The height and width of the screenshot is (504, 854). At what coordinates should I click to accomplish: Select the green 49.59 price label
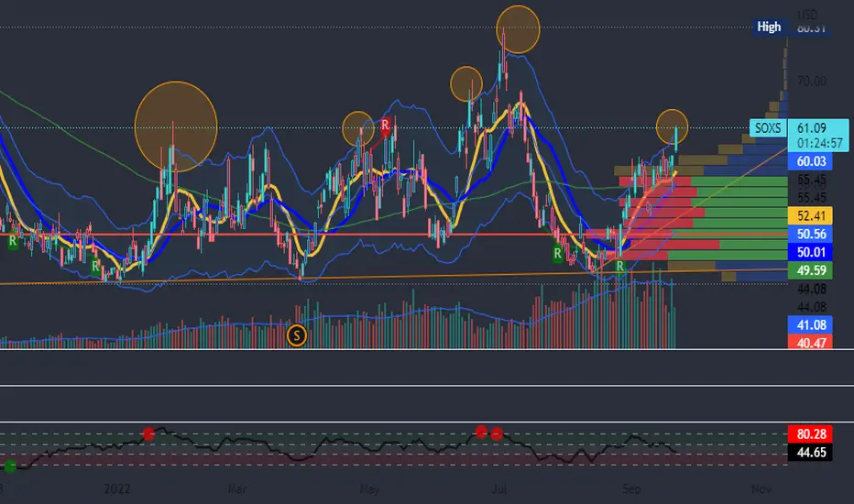810,270
